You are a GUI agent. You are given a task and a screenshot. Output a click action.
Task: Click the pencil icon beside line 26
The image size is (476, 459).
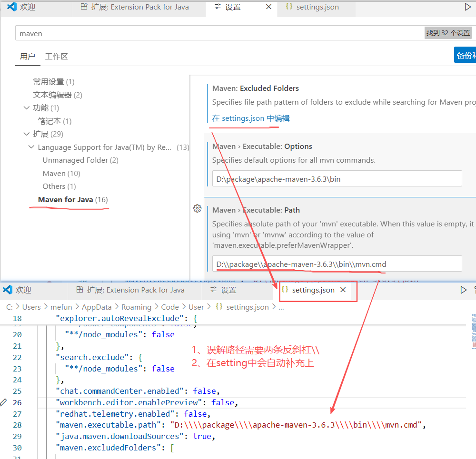pos(3,402)
